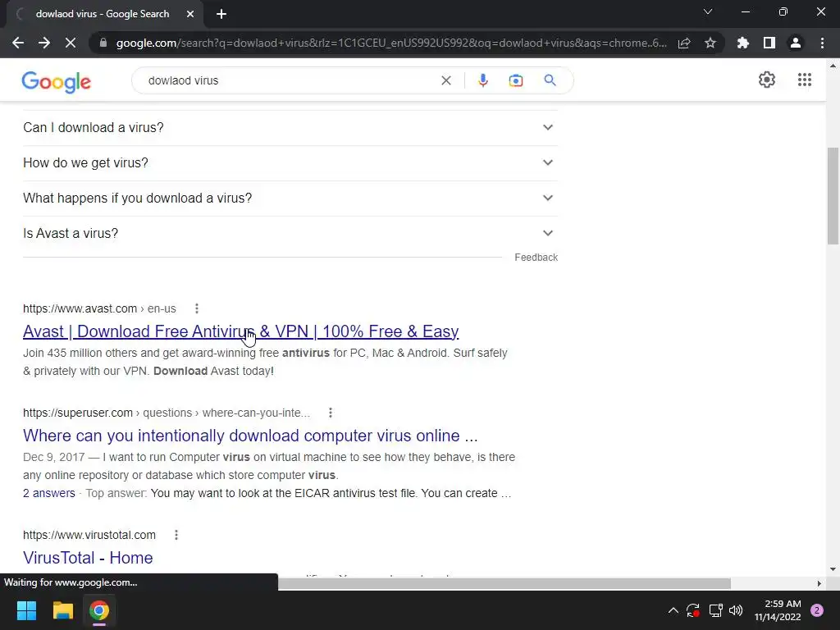The width and height of the screenshot is (840, 630).
Task: Close the 'dowlaod virus' tab
Action: (190, 14)
